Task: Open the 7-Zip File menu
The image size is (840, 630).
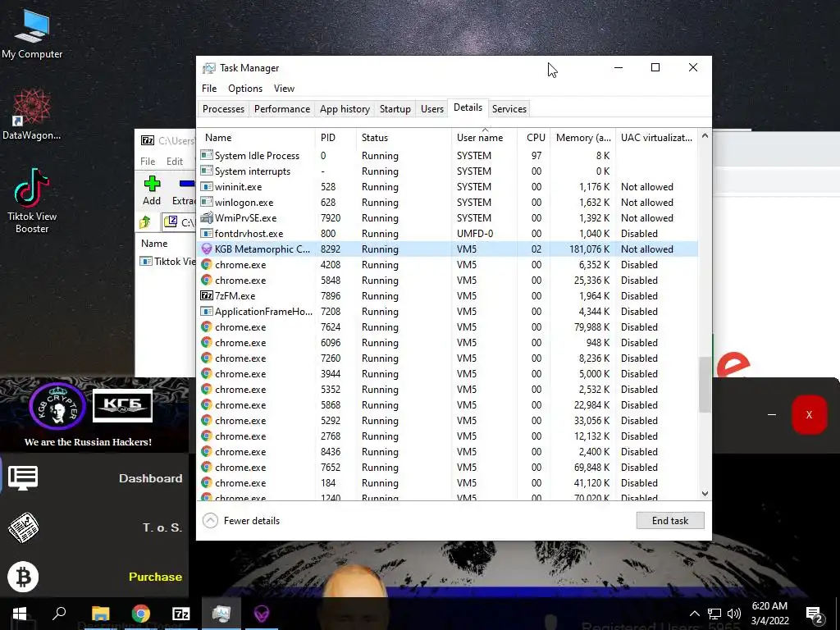Action: pos(148,162)
